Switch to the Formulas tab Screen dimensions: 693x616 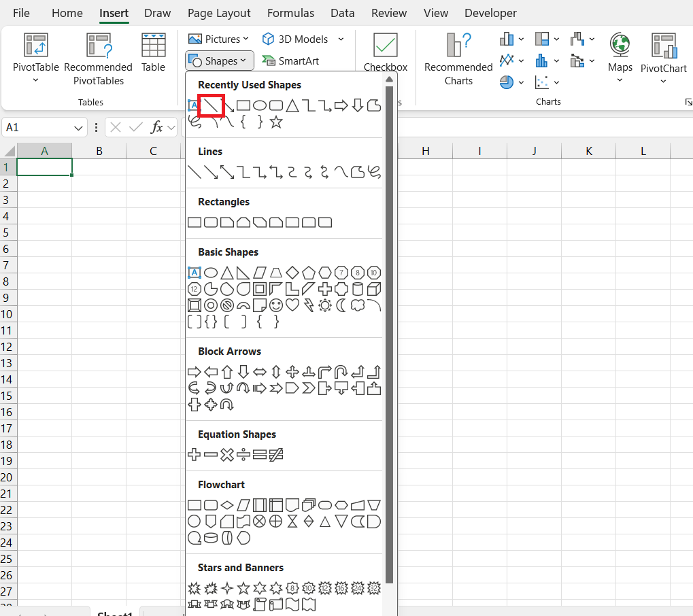[290, 13]
